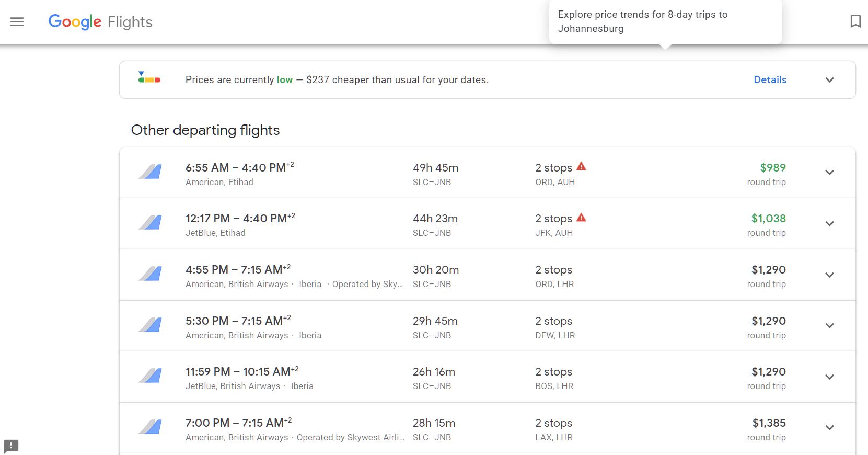Click the Explore price trends tooltip
Screen dimensions: 868x455
(x=665, y=22)
